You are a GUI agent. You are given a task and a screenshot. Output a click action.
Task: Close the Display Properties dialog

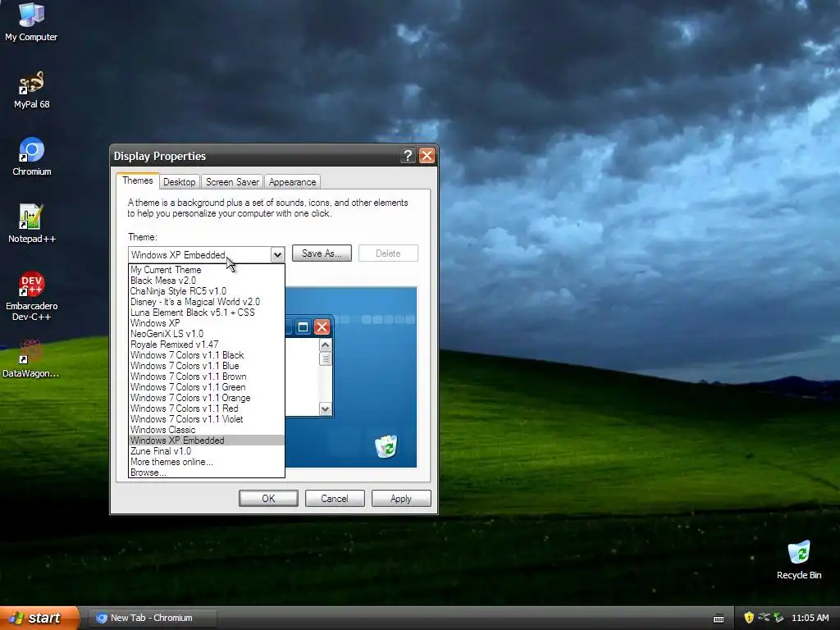pyautogui.click(x=427, y=156)
